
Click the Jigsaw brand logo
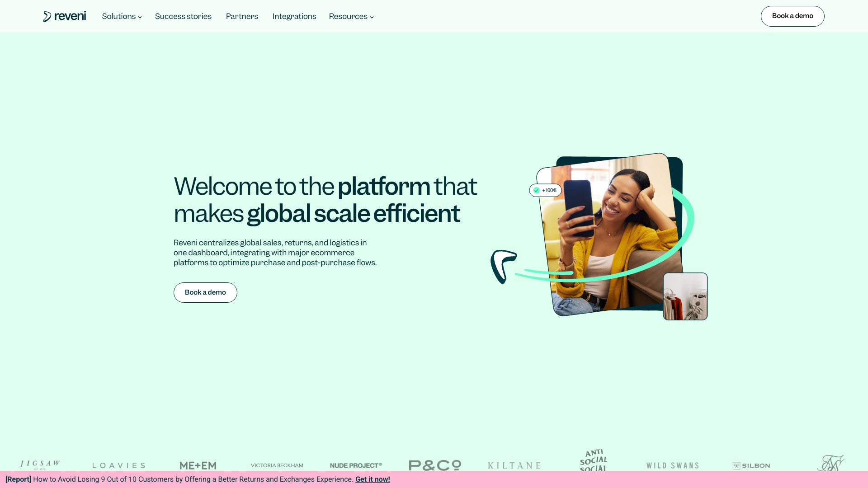40,464
